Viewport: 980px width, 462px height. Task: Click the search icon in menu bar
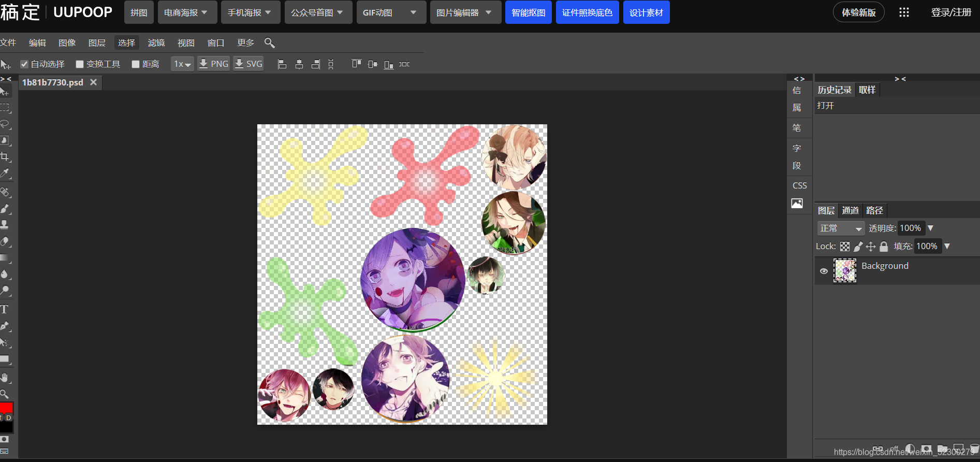click(269, 43)
